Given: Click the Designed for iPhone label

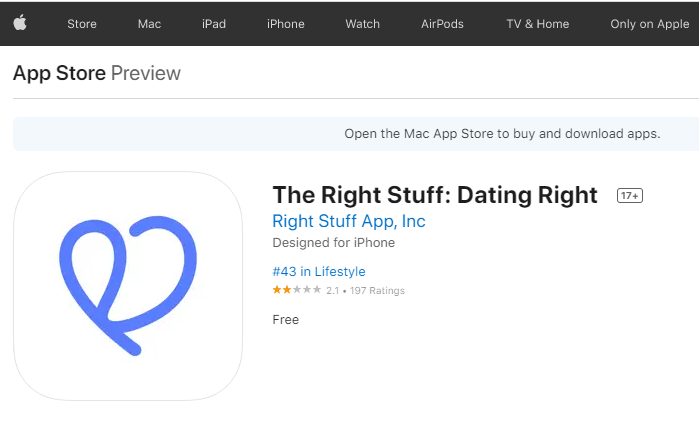Looking at the screenshot, I should click(333, 243).
